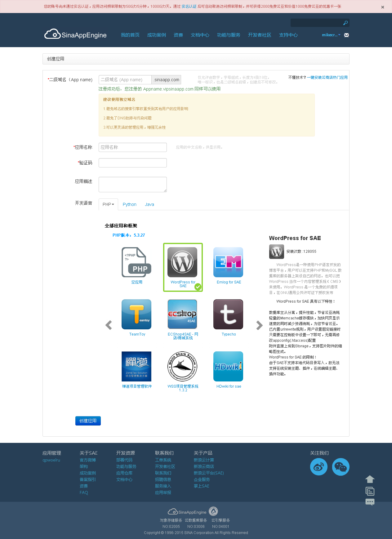Image resolution: width=392 pixels, height=539 pixels.
Task: Click the 禅道项目管理软件 label link
Action: pyautogui.click(x=137, y=386)
